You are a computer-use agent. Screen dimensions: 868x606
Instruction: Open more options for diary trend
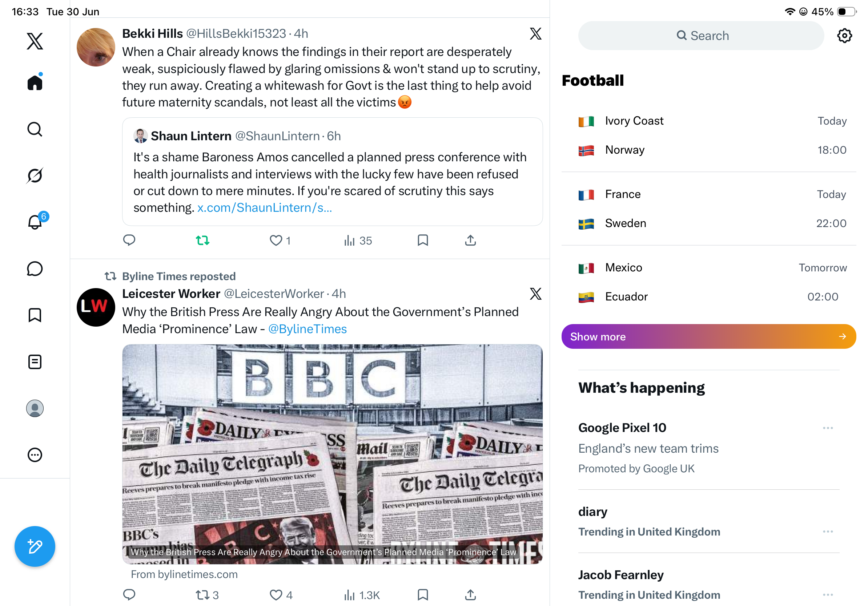click(x=828, y=532)
